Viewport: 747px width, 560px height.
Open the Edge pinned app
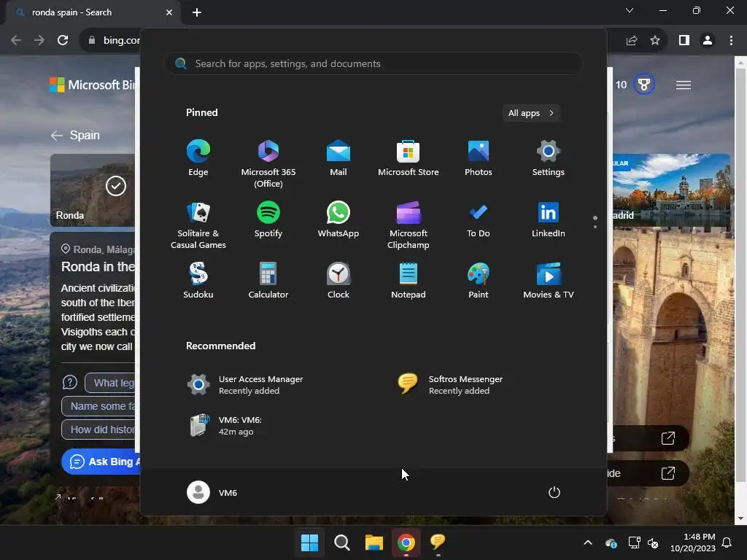click(x=198, y=158)
